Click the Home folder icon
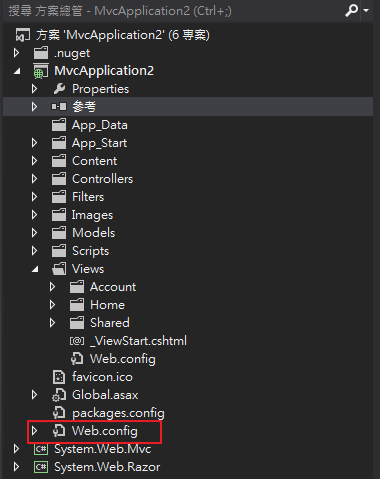Image resolution: width=380 pixels, height=479 pixels. coord(77,305)
